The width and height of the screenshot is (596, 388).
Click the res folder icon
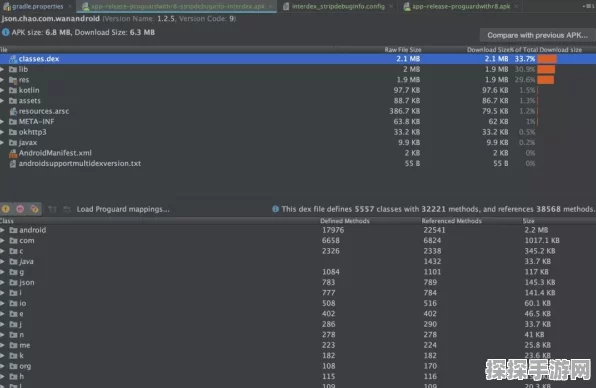coord(13,80)
